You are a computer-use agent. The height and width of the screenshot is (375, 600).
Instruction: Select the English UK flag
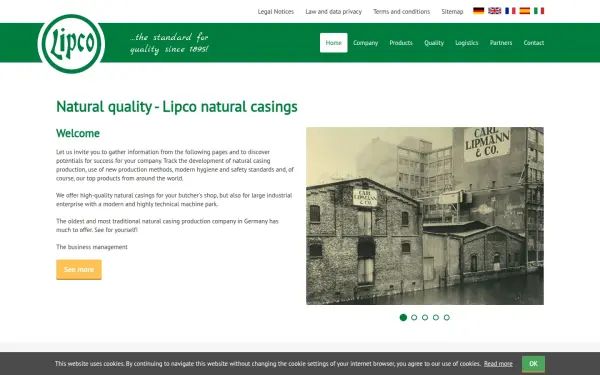(x=494, y=11)
